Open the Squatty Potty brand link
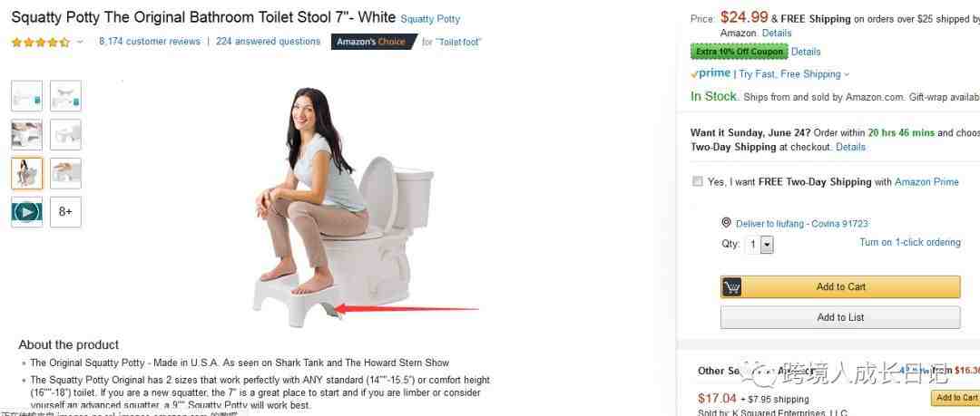980x416 pixels. 430,19
